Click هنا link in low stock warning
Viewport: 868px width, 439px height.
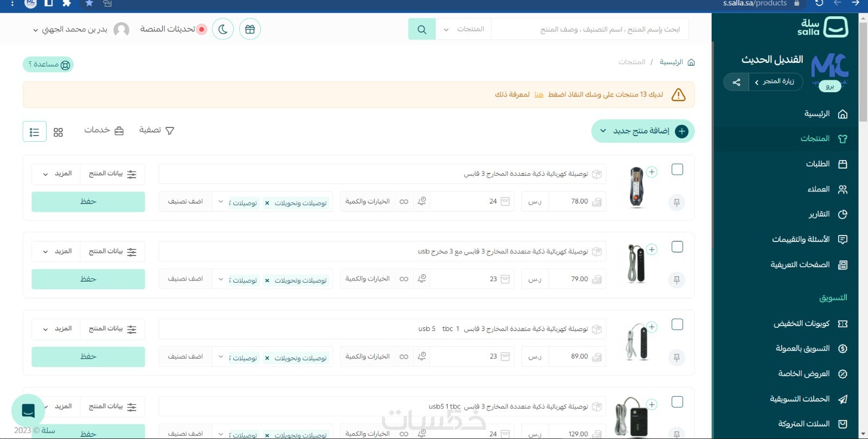pos(539,94)
